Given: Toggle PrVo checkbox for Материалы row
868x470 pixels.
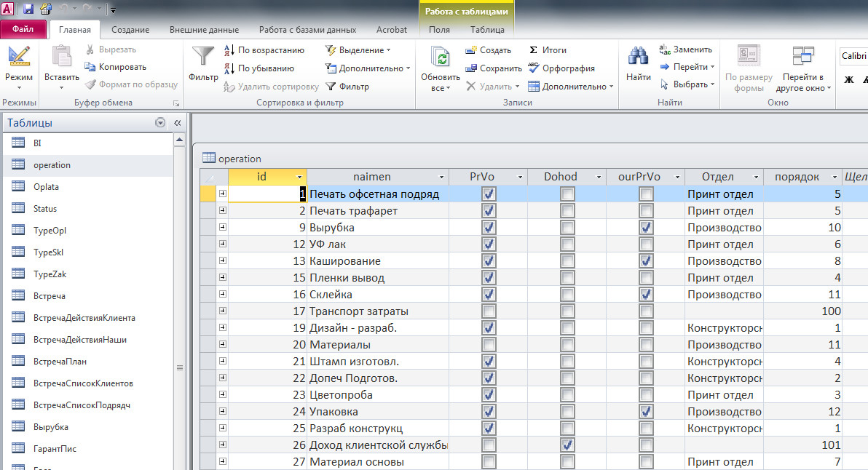Looking at the screenshot, I should 489,345.
